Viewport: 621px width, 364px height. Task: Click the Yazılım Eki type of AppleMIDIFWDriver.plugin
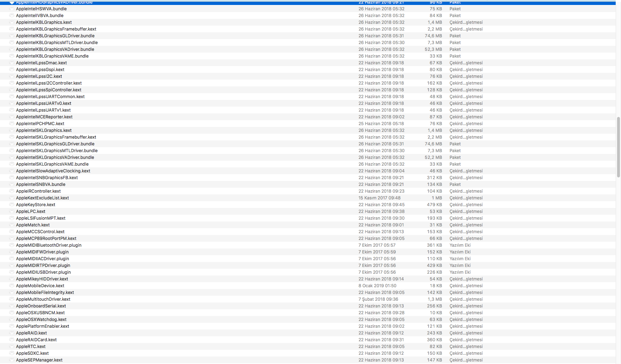(x=460, y=252)
